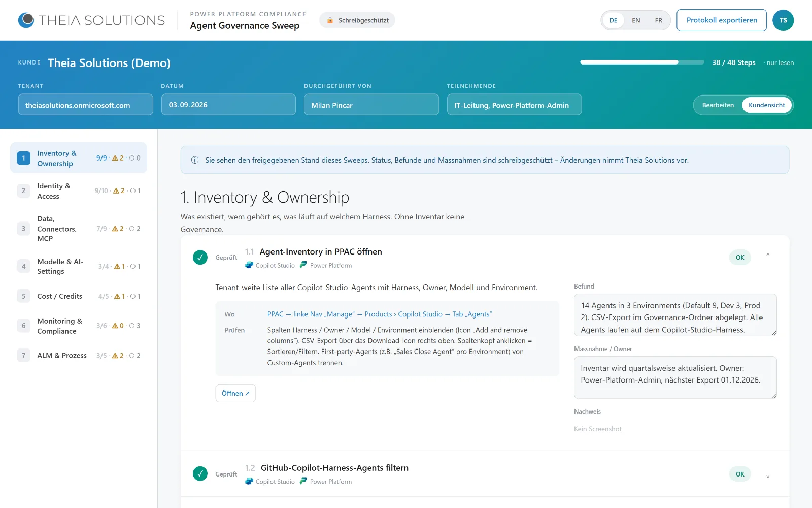812x508 pixels.
Task: Switch language to EN
Action: [636, 20]
